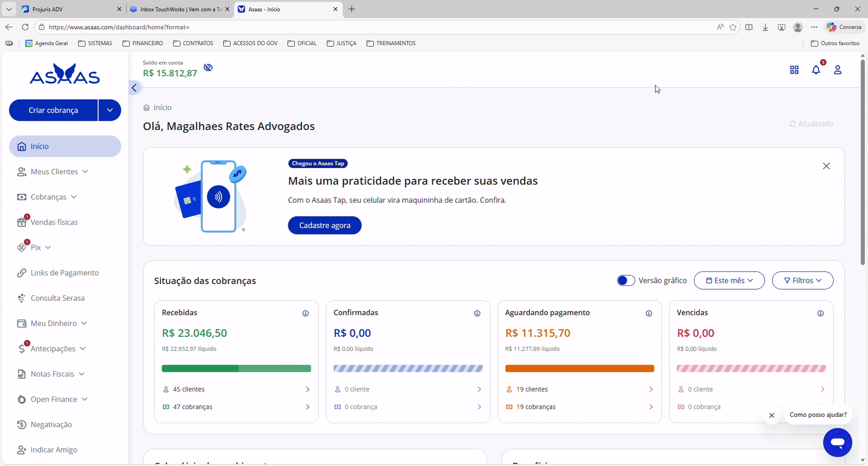
Task: Collapse the sidebar with the arrow icon
Action: (134, 88)
